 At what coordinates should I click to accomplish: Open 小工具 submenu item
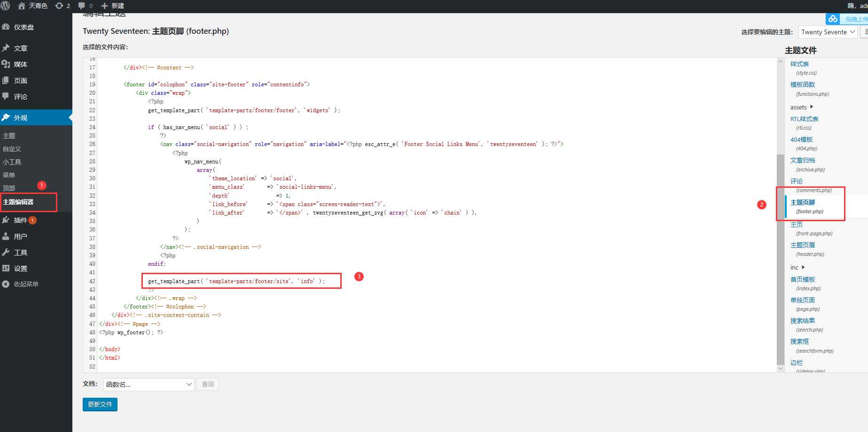(x=12, y=162)
